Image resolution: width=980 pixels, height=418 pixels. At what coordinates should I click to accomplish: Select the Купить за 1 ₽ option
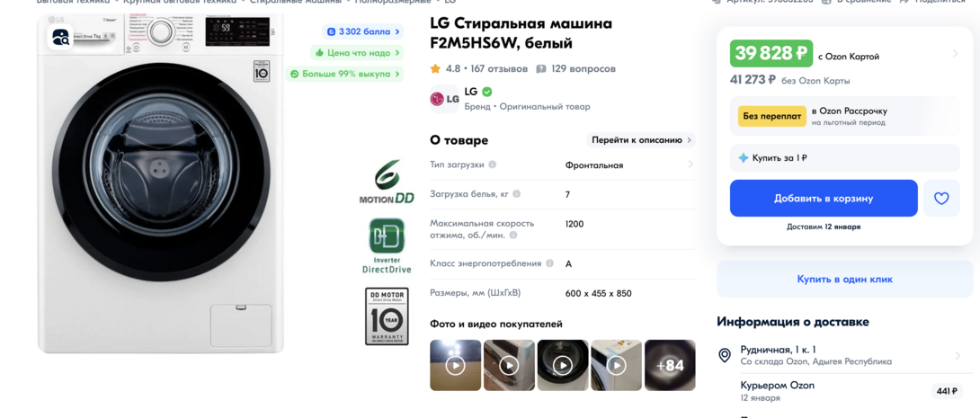coord(844,158)
